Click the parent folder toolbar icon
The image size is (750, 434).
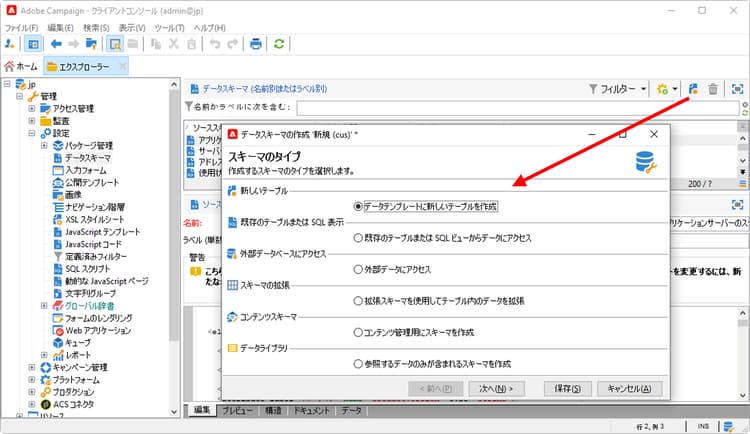[x=91, y=44]
